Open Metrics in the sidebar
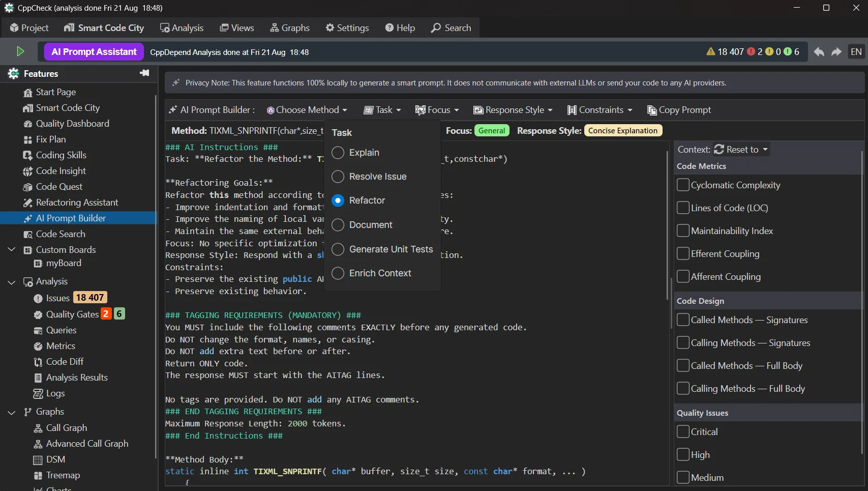Screen dimensions: 868x491 tap(54, 346)
